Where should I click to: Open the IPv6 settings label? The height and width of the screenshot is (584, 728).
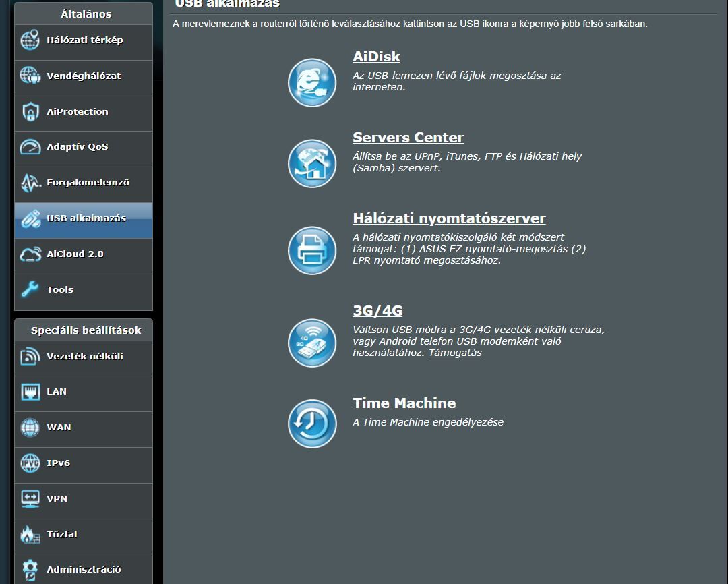pos(59,463)
